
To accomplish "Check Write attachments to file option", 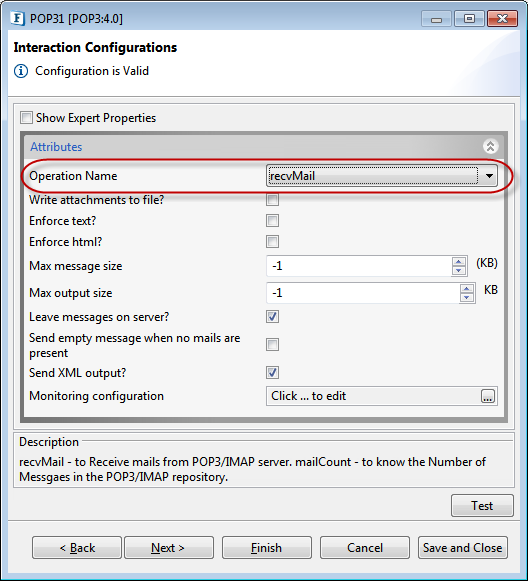I will (x=272, y=200).
